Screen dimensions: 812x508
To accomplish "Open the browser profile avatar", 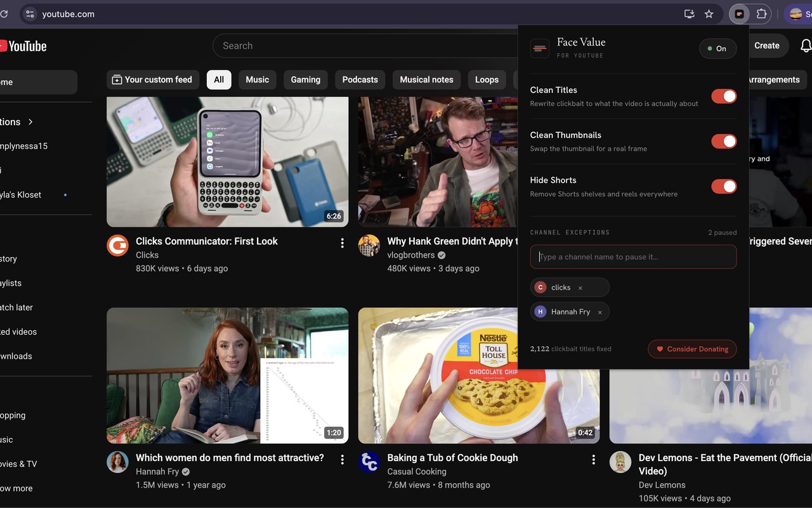I will pyautogui.click(x=796, y=14).
